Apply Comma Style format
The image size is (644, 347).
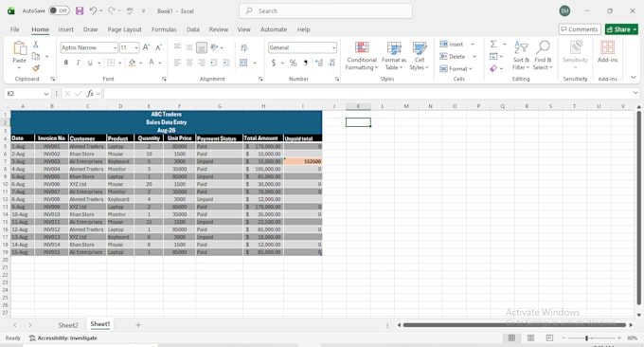305,63
